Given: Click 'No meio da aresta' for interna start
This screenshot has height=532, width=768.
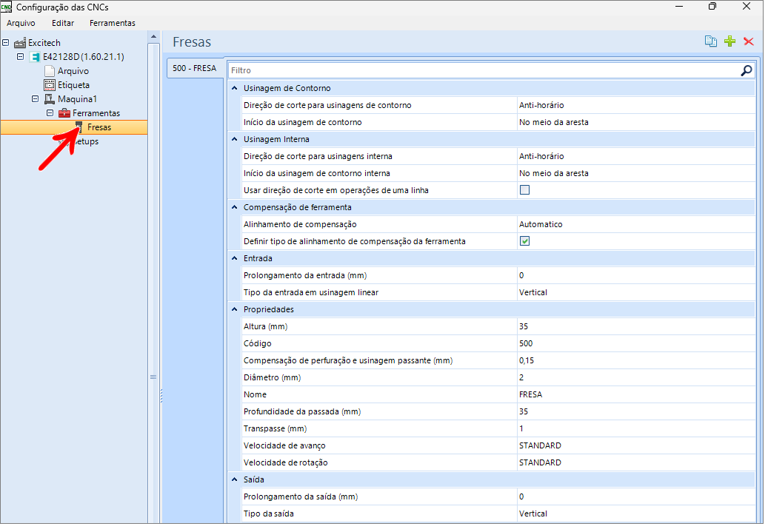Looking at the screenshot, I should point(553,174).
